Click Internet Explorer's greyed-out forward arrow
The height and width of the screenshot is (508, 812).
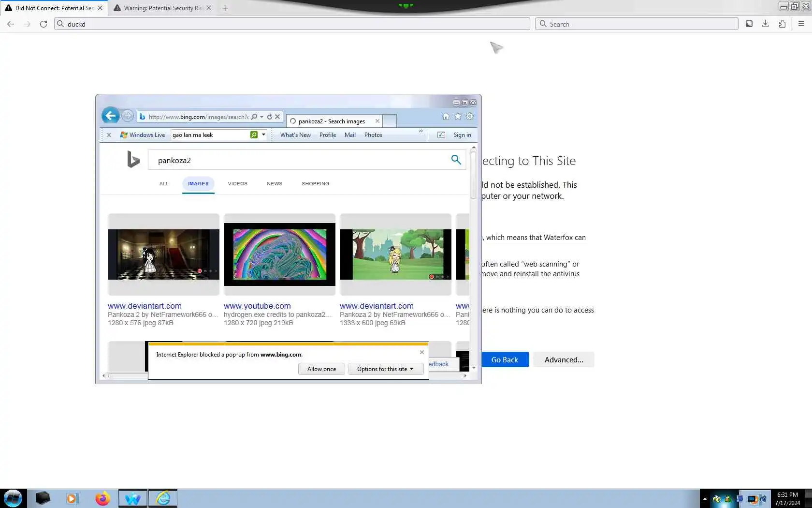(x=127, y=116)
